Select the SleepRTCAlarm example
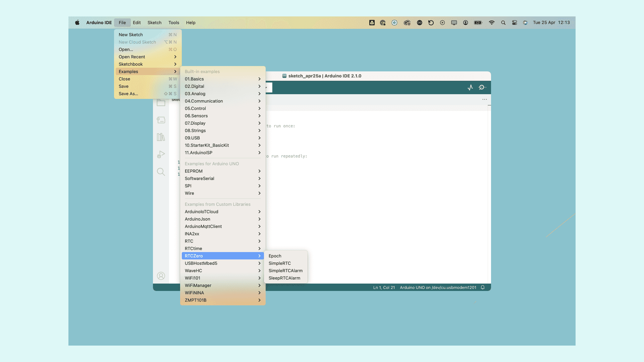 click(284, 278)
